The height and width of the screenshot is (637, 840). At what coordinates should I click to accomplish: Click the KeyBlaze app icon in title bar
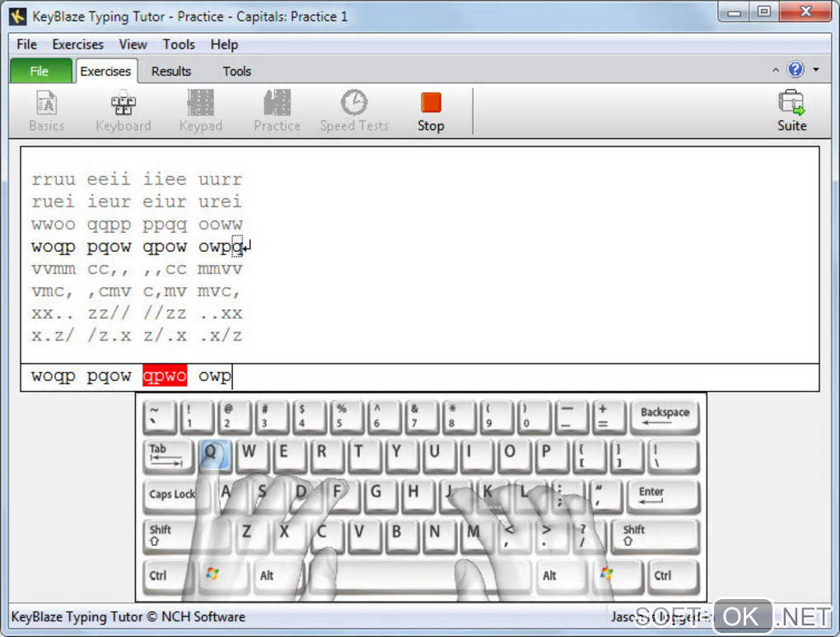17,16
